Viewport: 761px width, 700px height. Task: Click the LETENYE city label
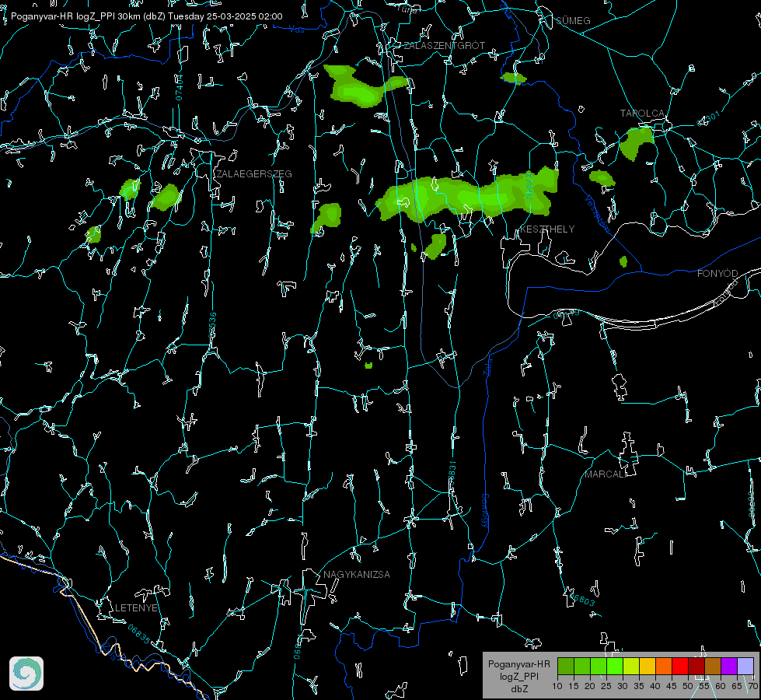click(136, 607)
